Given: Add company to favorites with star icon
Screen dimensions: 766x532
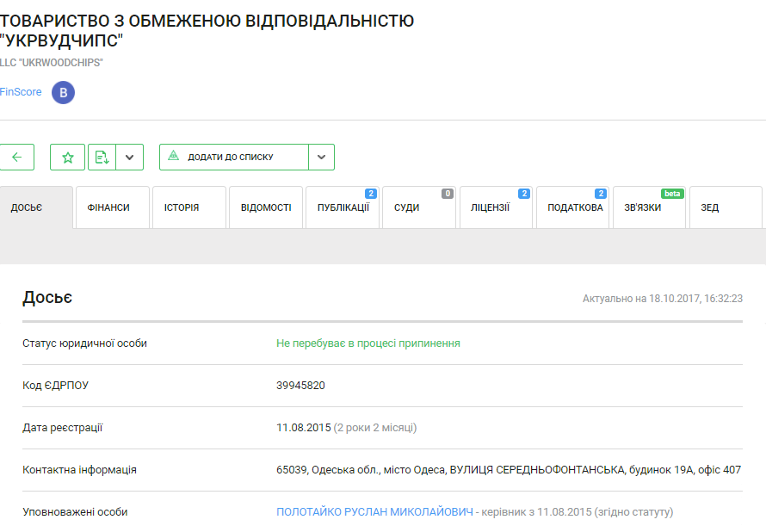Looking at the screenshot, I should pyautogui.click(x=68, y=157).
